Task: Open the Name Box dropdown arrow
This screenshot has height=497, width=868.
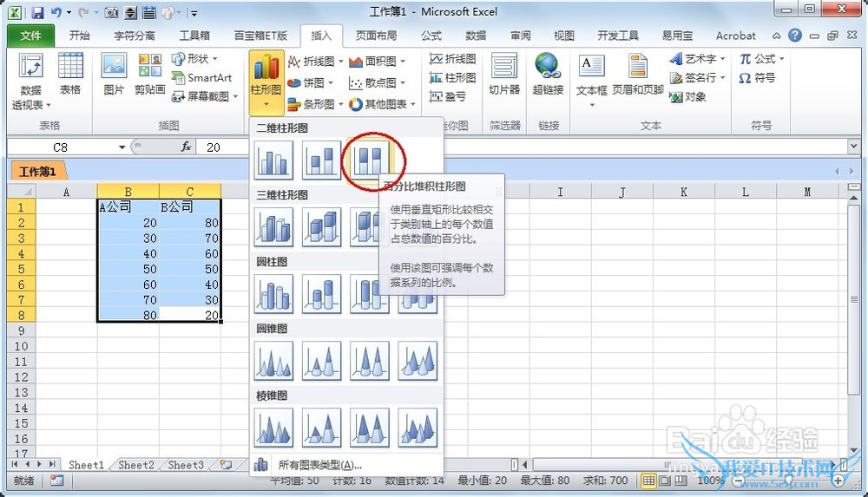Action: 122,147
